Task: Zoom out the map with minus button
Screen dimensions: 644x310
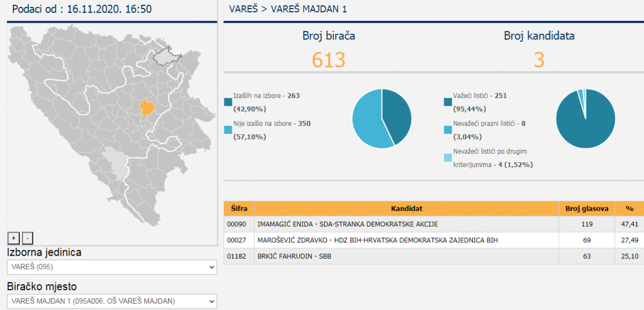Action: click(x=28, y=237)
